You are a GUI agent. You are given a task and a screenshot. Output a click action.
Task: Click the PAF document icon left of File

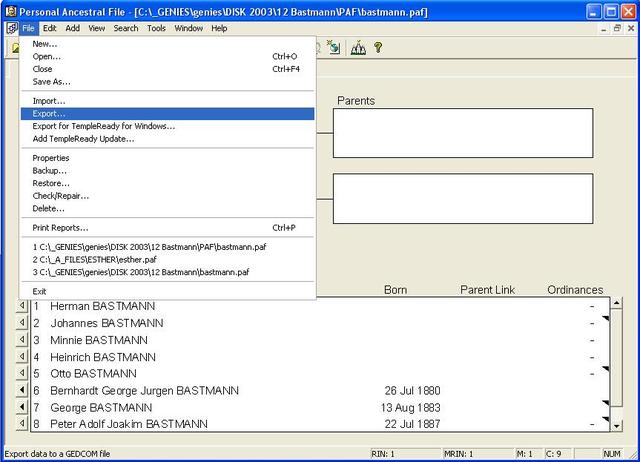pos(12,28)
